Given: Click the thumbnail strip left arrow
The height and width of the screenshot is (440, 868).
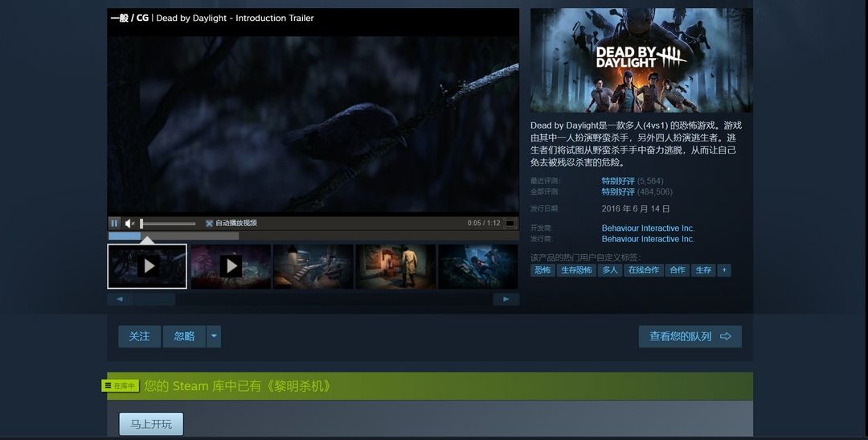Looking at the screenshot, I should point(120,299).
